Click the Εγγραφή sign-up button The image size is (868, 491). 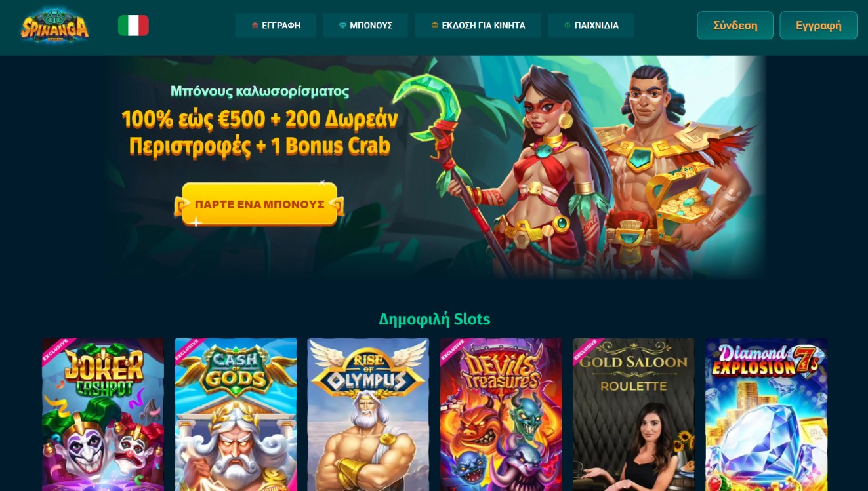click(x=818, y=26)
